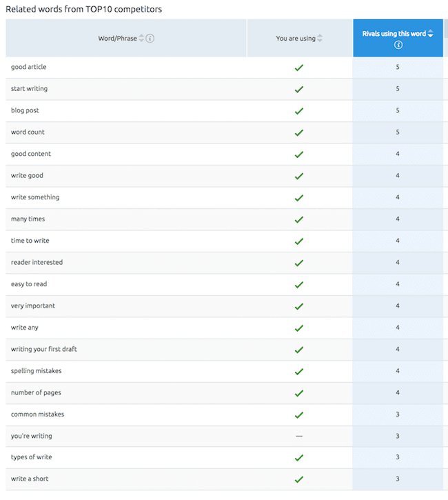Click rivals count 3 in write a short row
448x500 pixels.
398,479
